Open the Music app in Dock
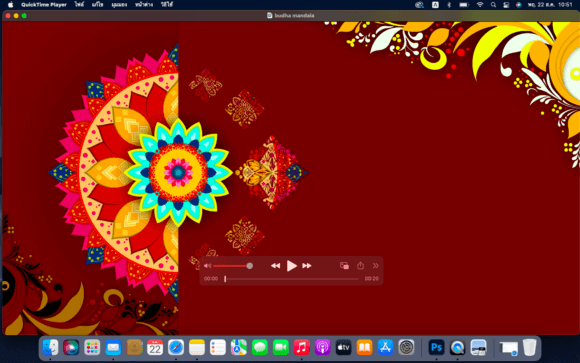Screen dimensions: 580x363 (302, 347)
